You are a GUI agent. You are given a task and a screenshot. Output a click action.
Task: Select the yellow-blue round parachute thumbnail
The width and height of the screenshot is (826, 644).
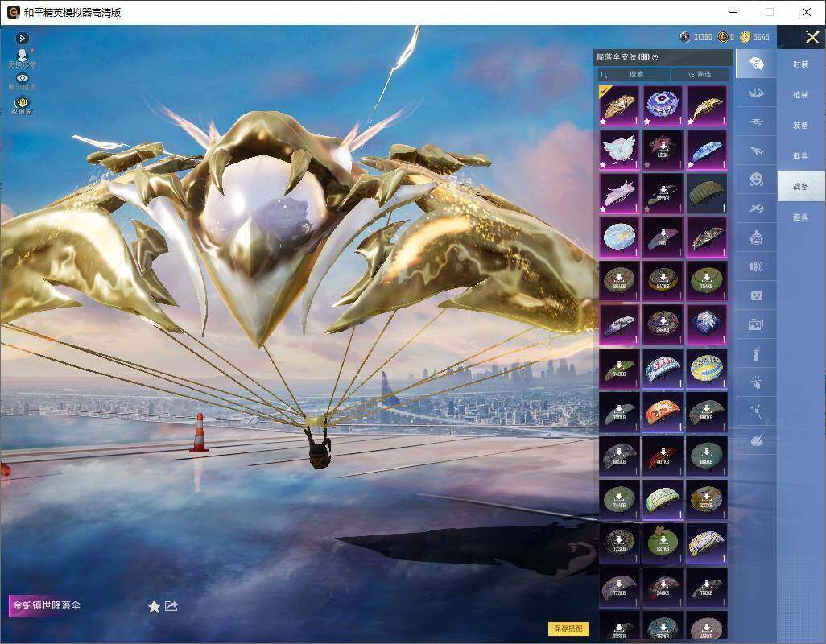pos(706,369)
